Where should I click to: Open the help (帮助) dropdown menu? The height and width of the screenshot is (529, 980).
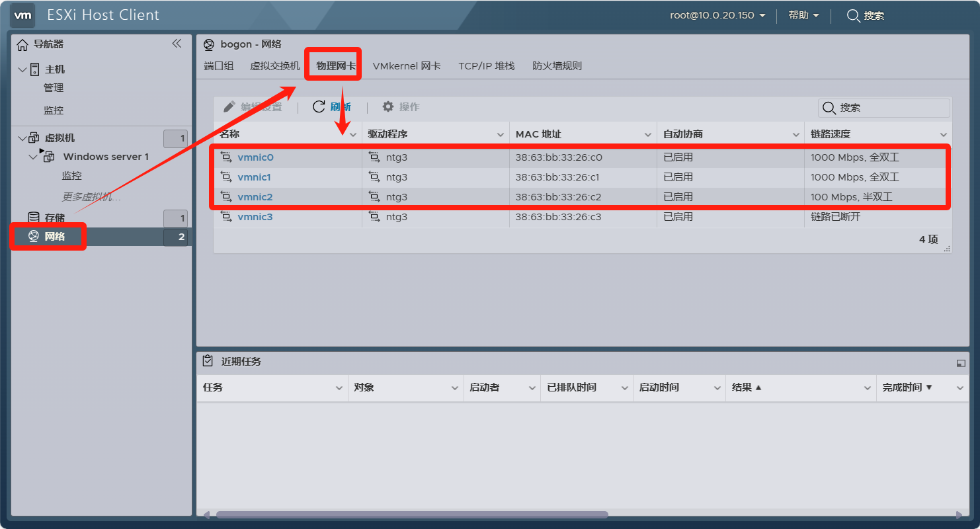click(x=803, y=15)
